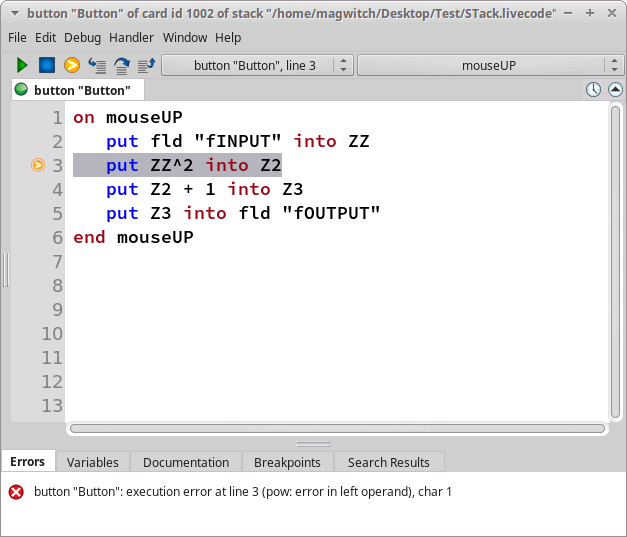Screen dimensions: 627x537
Task: Click the Step Into debugger icon
Action: point(97,65)
